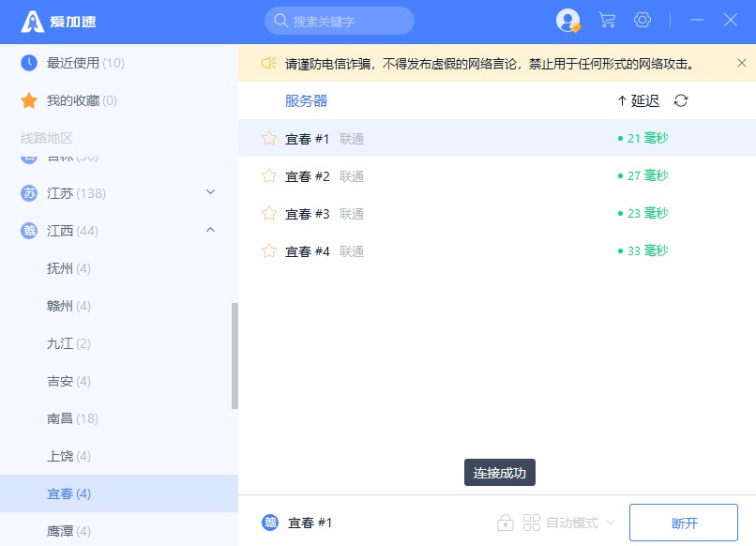Minimize the 爱加速 window

click(696, 21)
